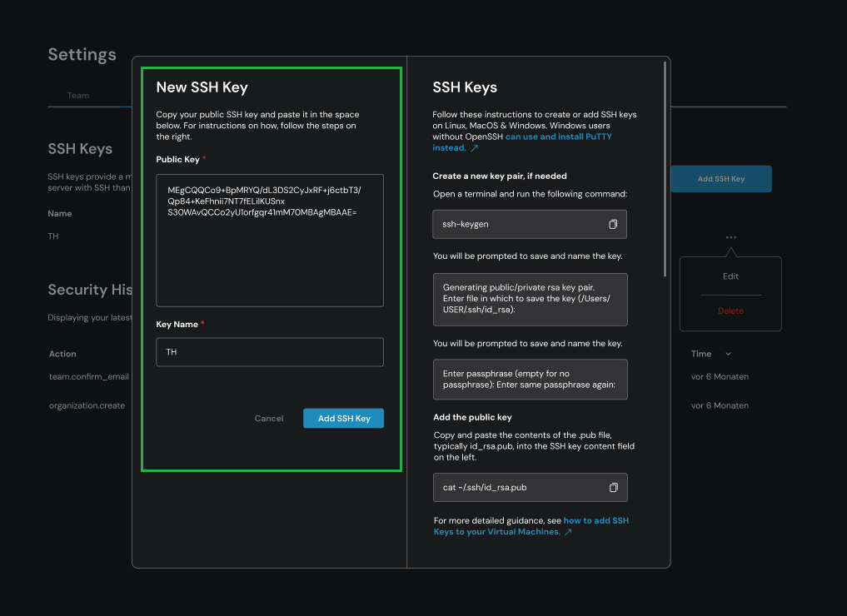Click into the Key Name field
847x616 pixels.
click(269, 352)
